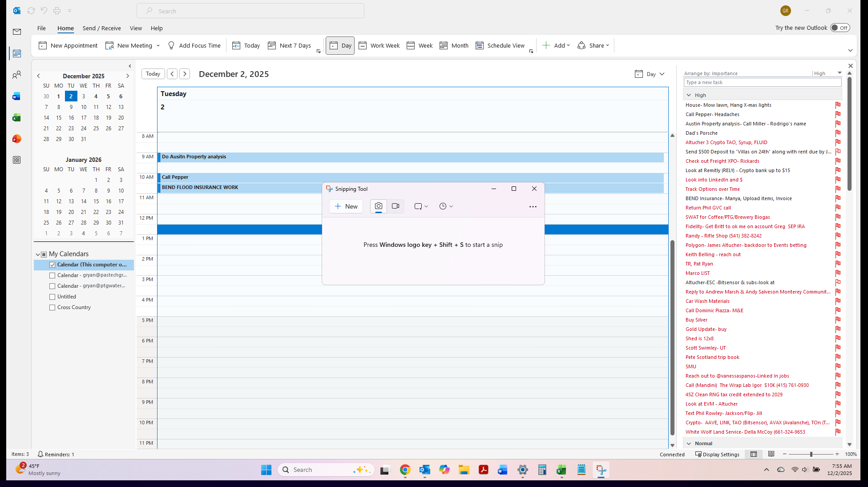Adjust the zoom slider in status bar
Screen dimensions: 868x487
[x=811, y=454]
